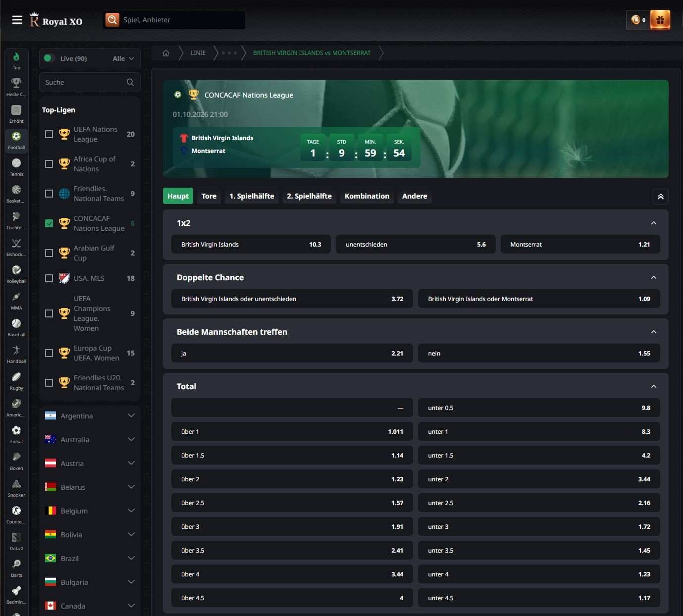Click the Suche league search box
Image resolution: width=683 pixels, height=616 pixels.
[x=90, y=82]
